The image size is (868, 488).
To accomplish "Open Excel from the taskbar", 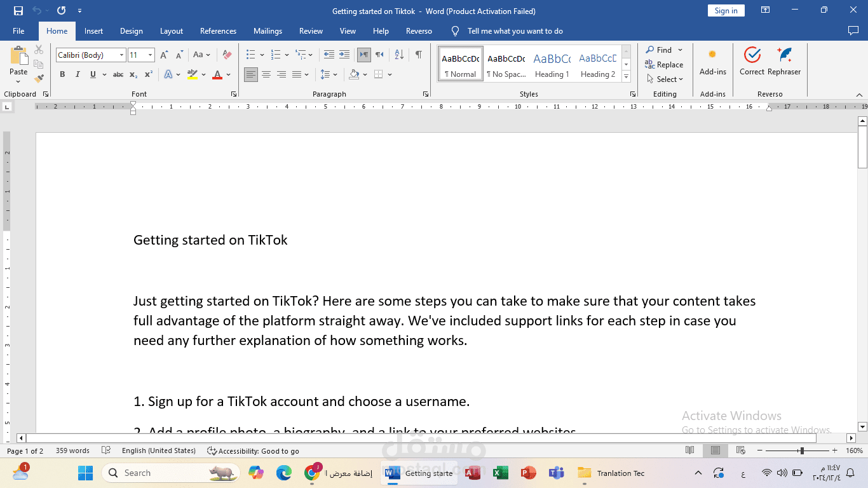I will 500,473.
